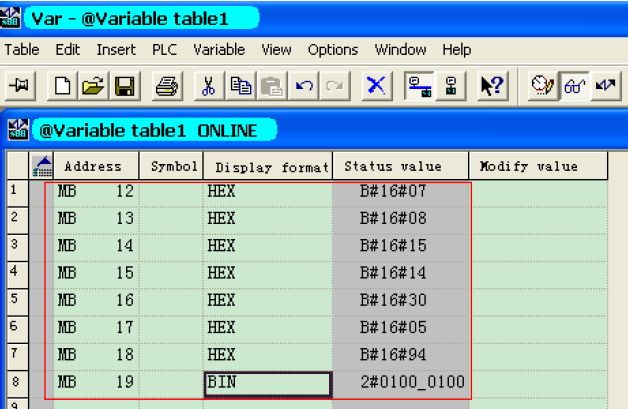Click the BIN display format cell
The width and height of the screenshot is (628, 409).
click(x=268, y=384)
